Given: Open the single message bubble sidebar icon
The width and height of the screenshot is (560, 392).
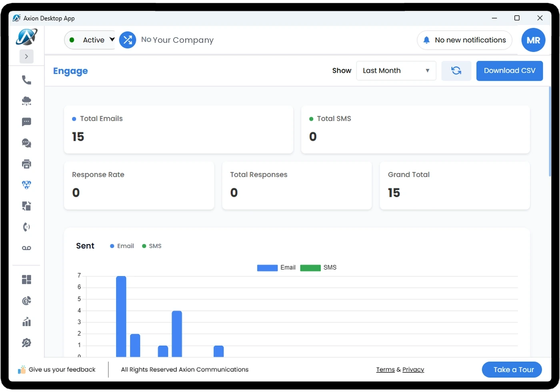Looking at the screenshot, I should 26,122.
